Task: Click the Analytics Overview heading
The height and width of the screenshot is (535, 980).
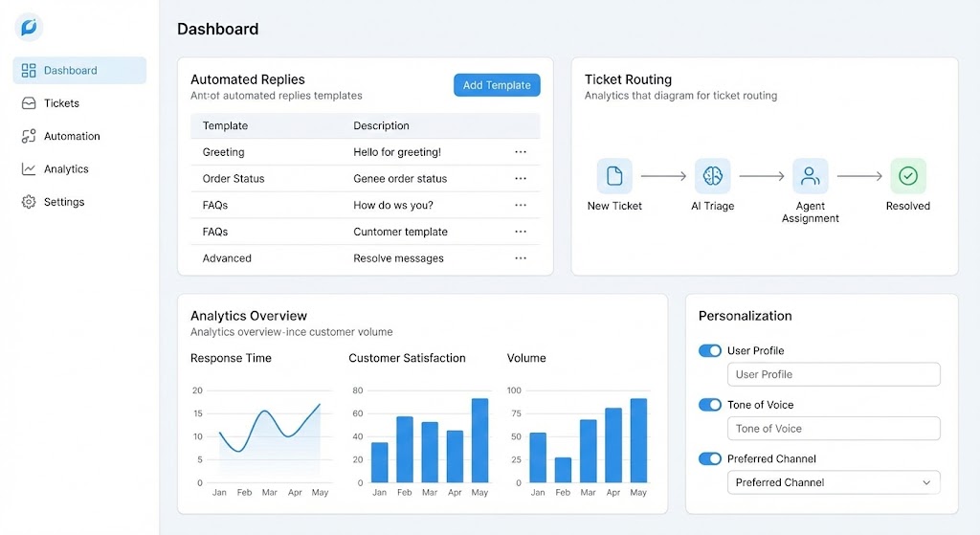Action: tap(249, 316)
